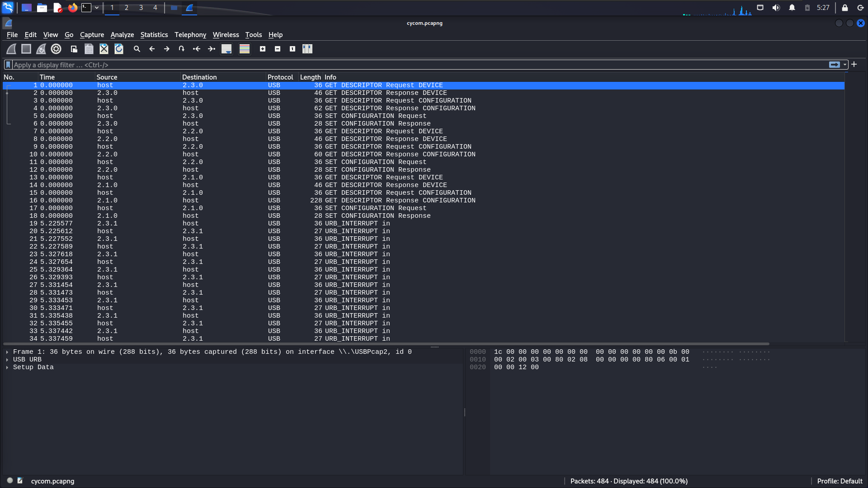Toggle packet colorization rules button
Screen dimensions: 868x488
tap(245, 49)
